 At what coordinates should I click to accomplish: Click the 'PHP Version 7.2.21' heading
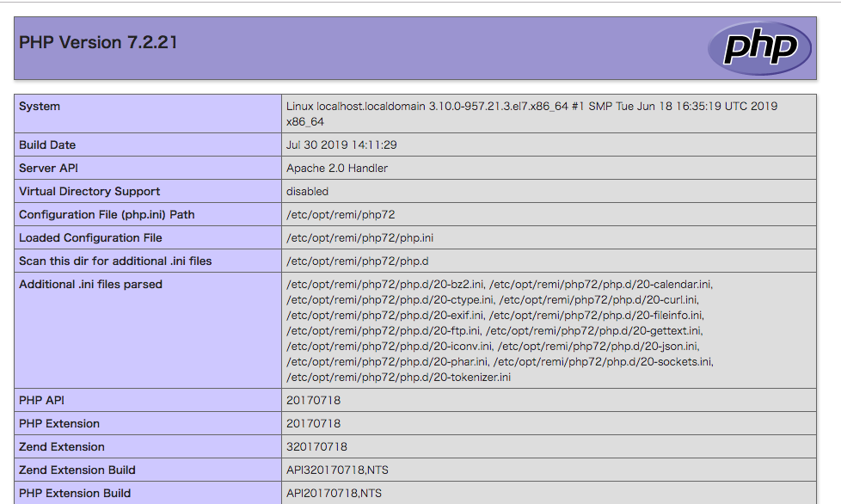coord(98,42)
